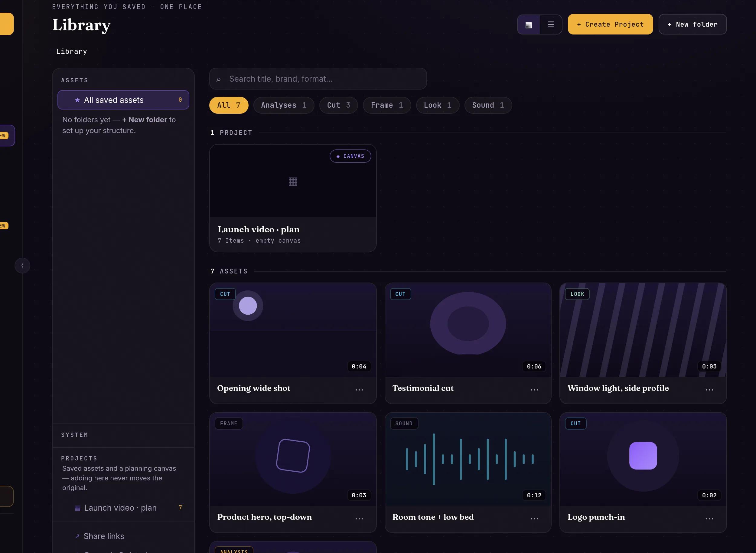The image size is (756, 553).
Task: Open options menu for Testimonial cut
Action: [534, 389]
